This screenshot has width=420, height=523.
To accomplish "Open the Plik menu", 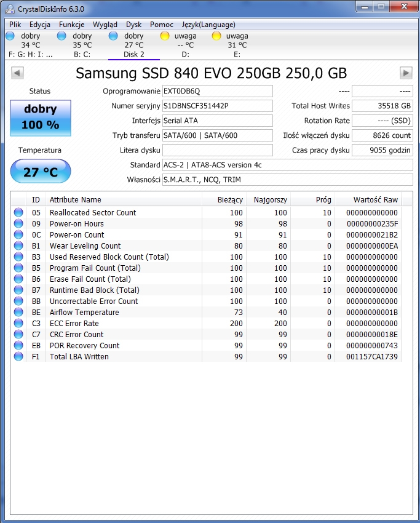I will click(15, 25).
